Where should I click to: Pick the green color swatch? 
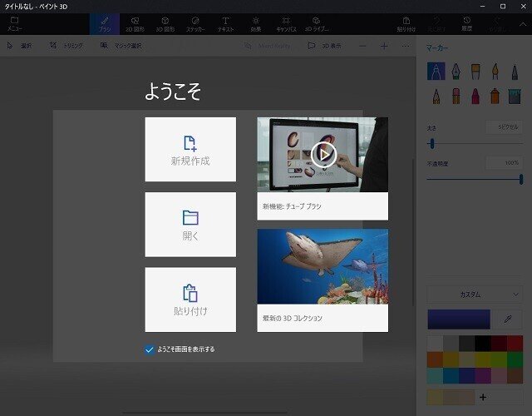[x=515, y=359]
